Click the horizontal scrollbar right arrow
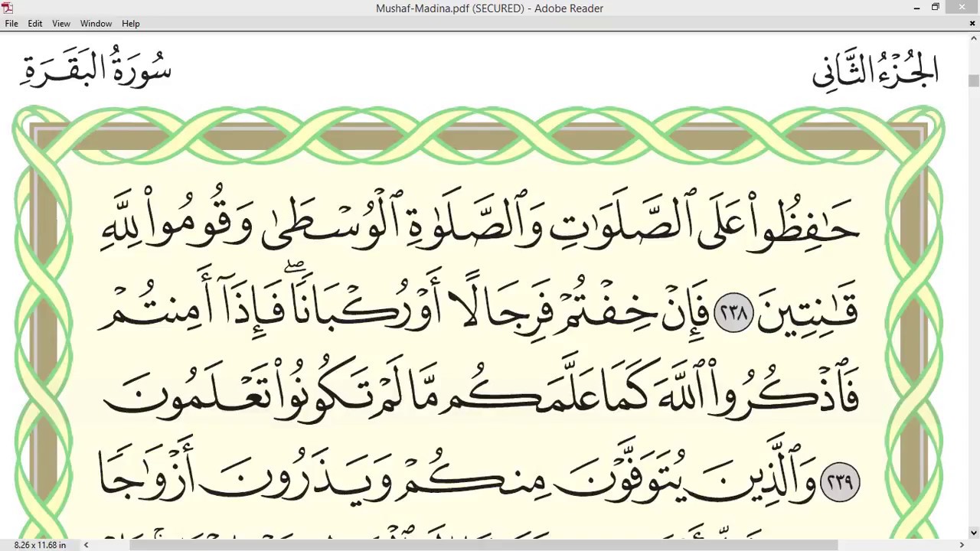This screenshot has height=551, width=980. 962,545
